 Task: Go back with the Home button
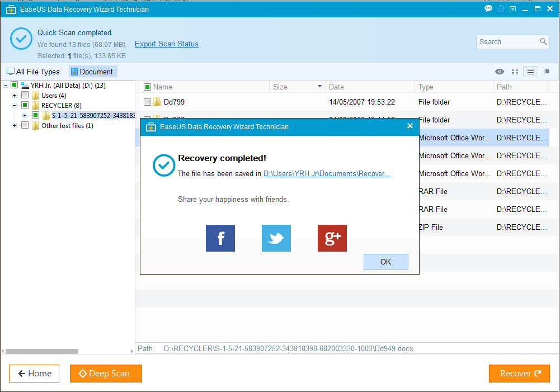tap(34, 374)
